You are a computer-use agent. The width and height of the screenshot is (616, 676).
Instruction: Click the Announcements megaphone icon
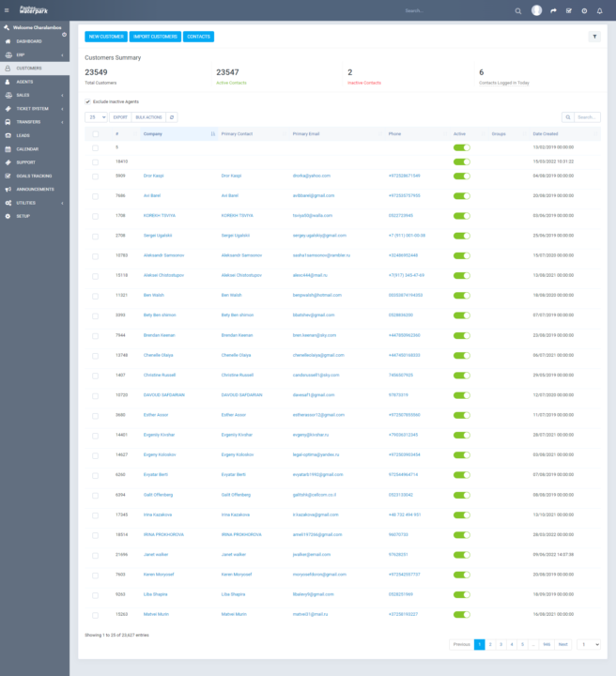click(8, 190)
